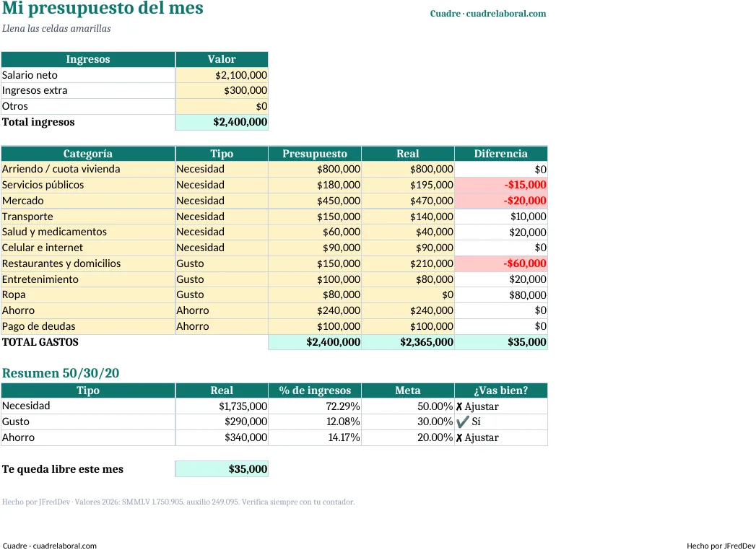Click the "Salud y medicamentos" category cell
Screen dimensions: 756x550
tap(88, 232)
